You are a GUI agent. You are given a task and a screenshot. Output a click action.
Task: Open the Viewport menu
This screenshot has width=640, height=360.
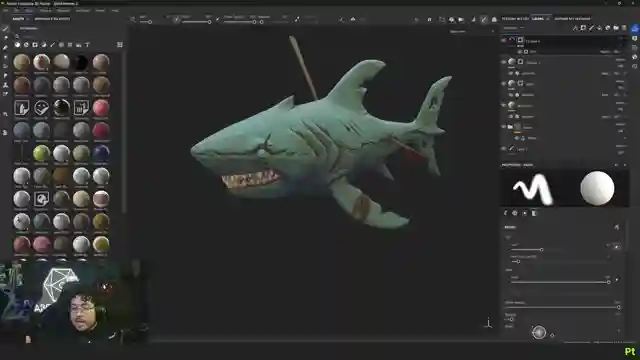(63, 10)
